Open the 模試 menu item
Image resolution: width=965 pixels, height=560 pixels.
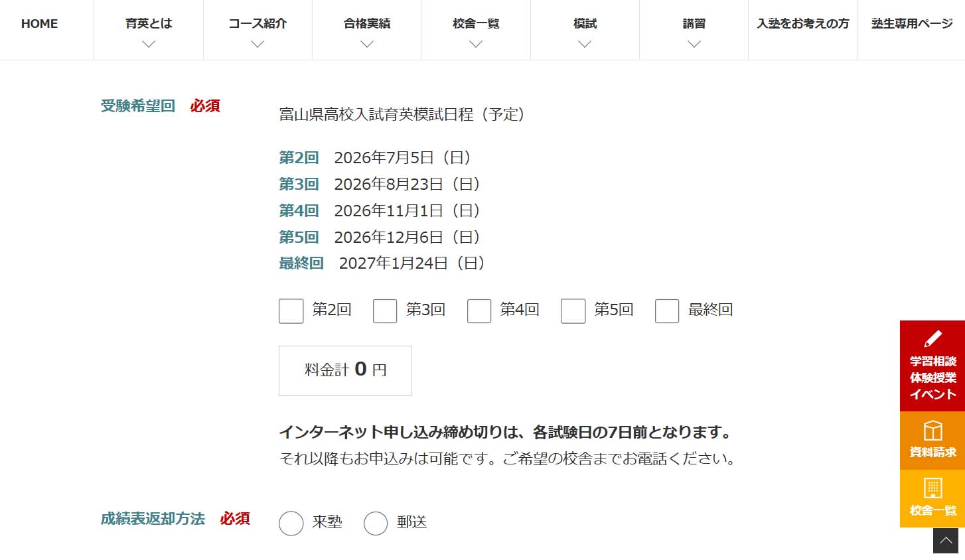click(585, 24)
